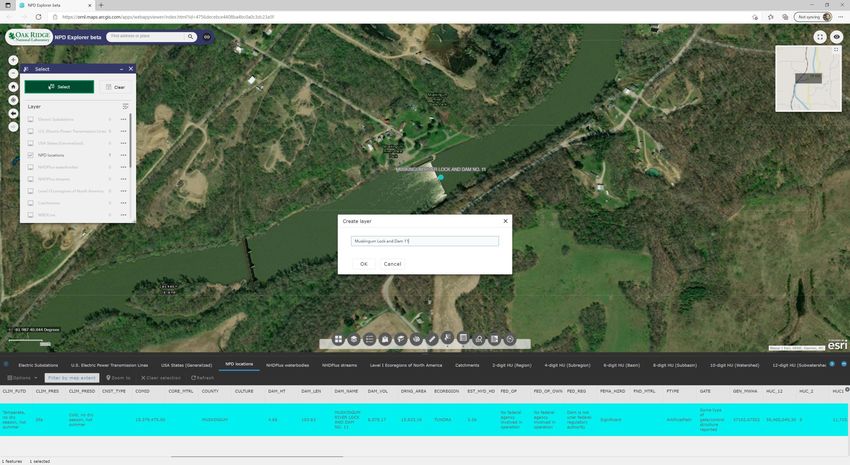Open more options for Transmission Lines layer
The height and width of the screenshot is (465, 850).
124,131
